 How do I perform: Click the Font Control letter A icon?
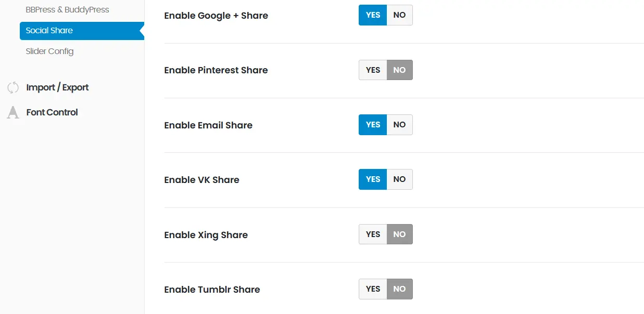[x=13, y=112]
